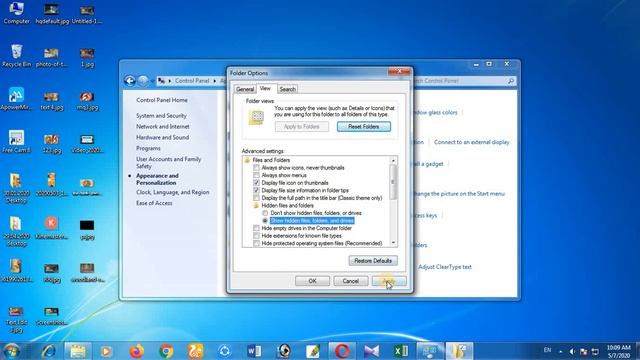This screenshot has height=360, width=640.
Task: Click Cancel in Folder Options
Action: pos(351,281)
